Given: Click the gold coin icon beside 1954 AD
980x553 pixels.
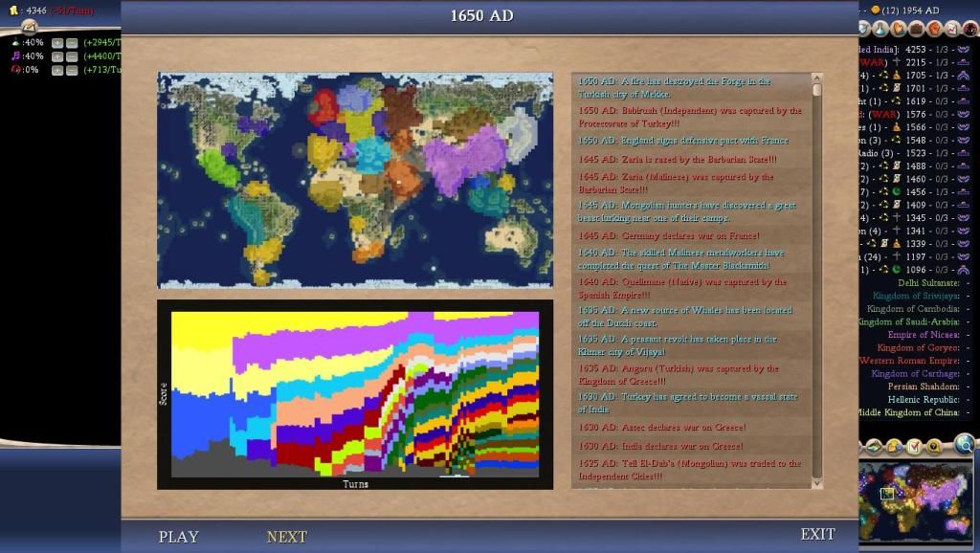Looking at the screenshot, I should (x=876, y=10).
